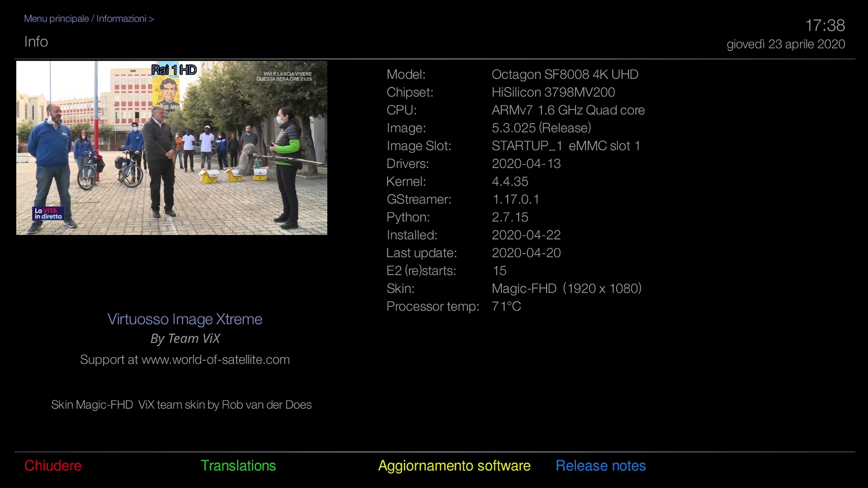Select E2 (re)starts value 15
Screen dimensions: 868x488
pyautogui.click(x=500, y=271)
